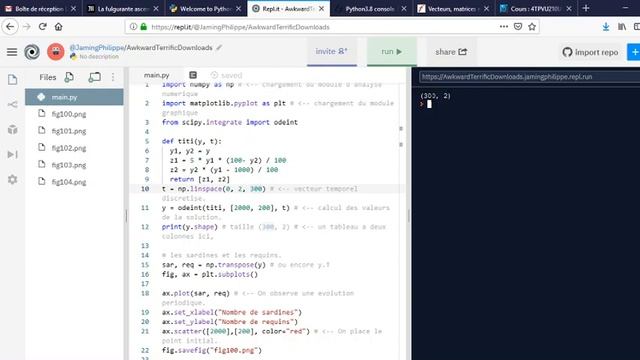Open the Files sidebar icon

13,79
